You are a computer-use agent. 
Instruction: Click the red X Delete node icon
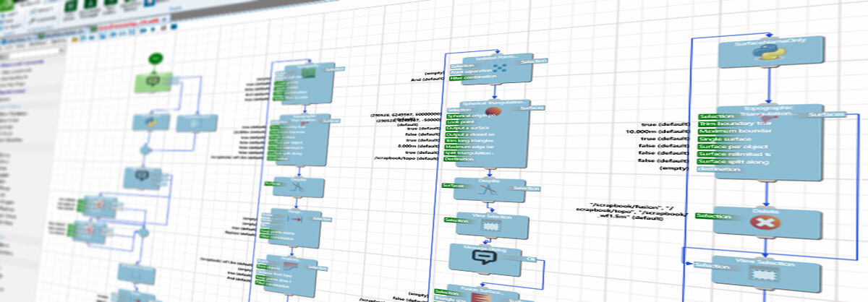coord(765,223)
